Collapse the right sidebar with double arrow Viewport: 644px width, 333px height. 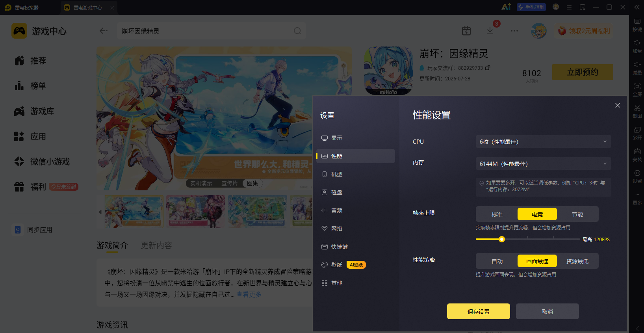(637, 7)
